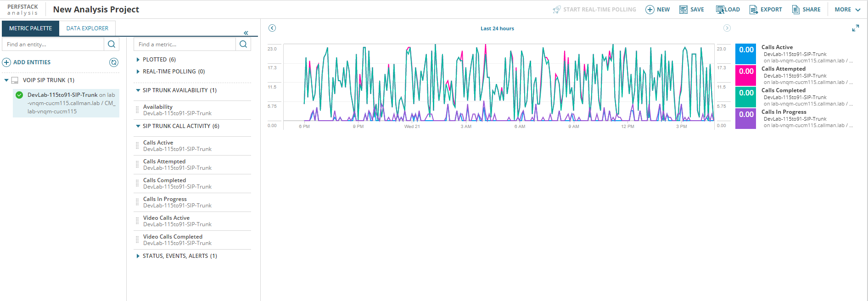868x301 pixels.
Task: Expand chart to full screen
Action: [x=855, y=28]
